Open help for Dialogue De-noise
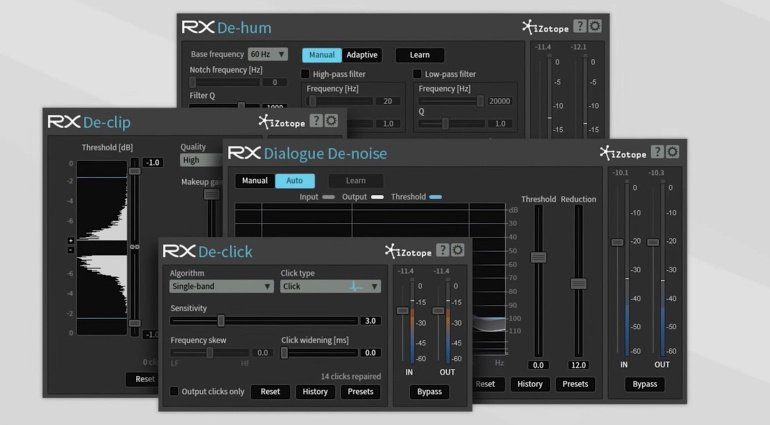Screen dimensions: 770x425 [x=657, y=152]
